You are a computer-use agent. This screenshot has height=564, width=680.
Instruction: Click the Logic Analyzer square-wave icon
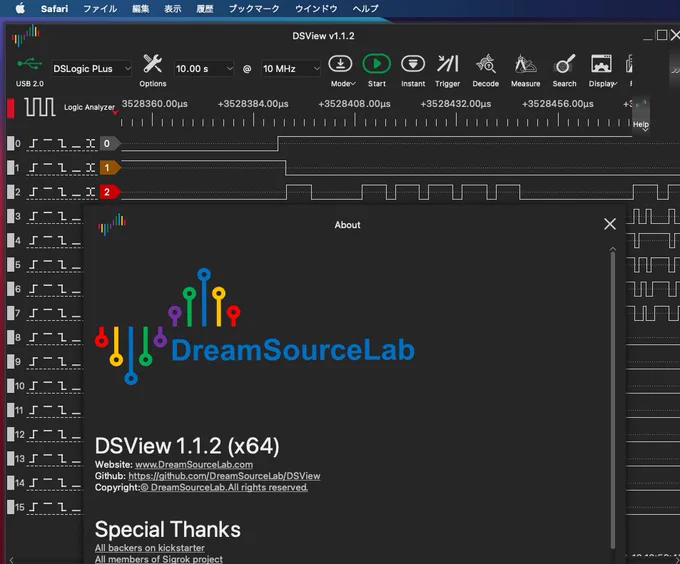pyautogui.click(x=40, y=107)
